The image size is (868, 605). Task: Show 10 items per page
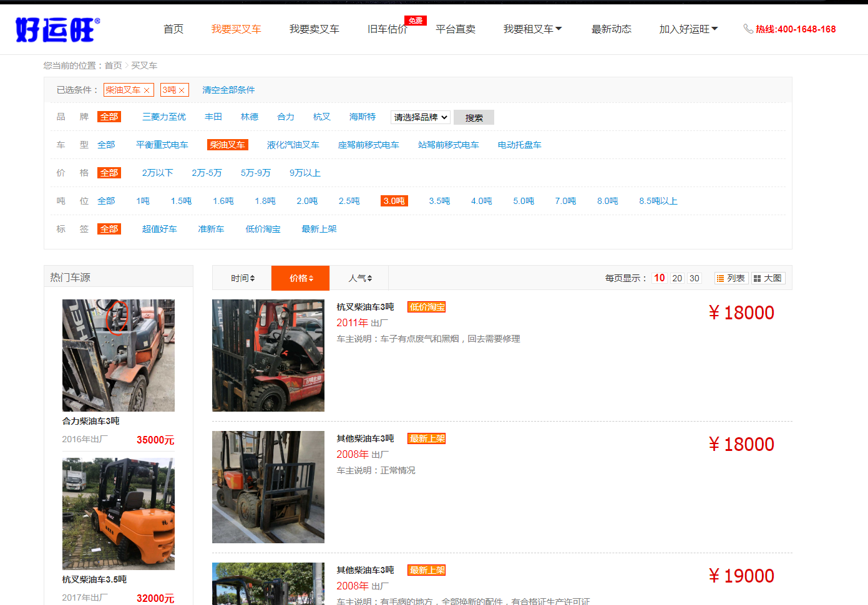pyautogui.click(x=660, y=278)
